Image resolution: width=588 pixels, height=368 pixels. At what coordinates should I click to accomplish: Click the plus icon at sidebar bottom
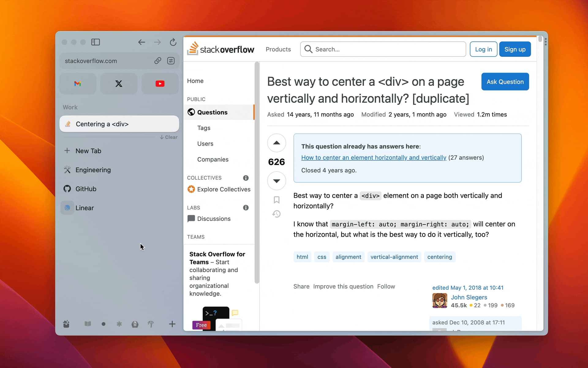pos(172,324)
